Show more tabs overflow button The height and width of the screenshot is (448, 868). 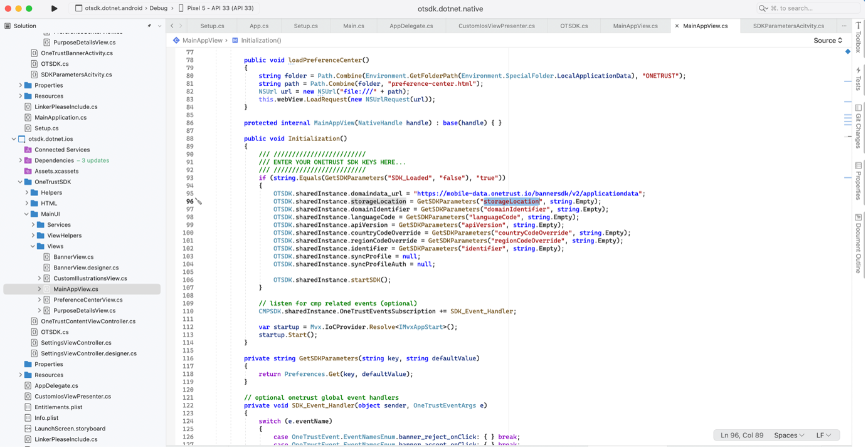pyautogui.click(x=844, y=26)
